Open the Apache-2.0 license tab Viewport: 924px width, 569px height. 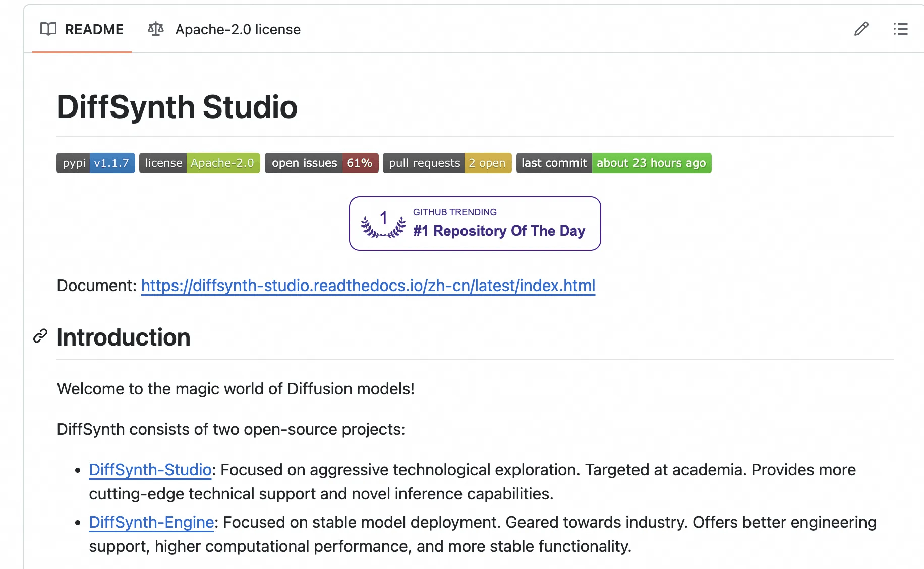(x=238, y=29)
